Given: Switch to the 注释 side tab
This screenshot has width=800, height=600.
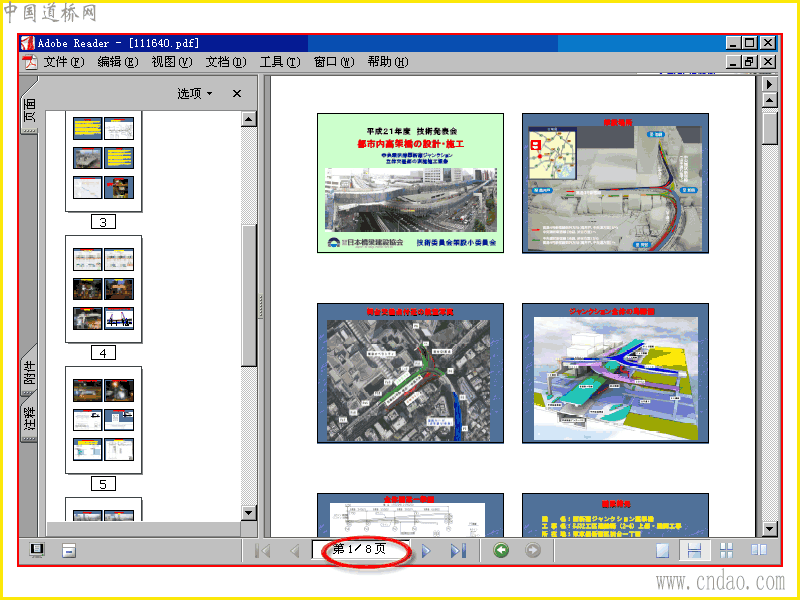Looking at the screenshot, I should click(x=30, y=419).
